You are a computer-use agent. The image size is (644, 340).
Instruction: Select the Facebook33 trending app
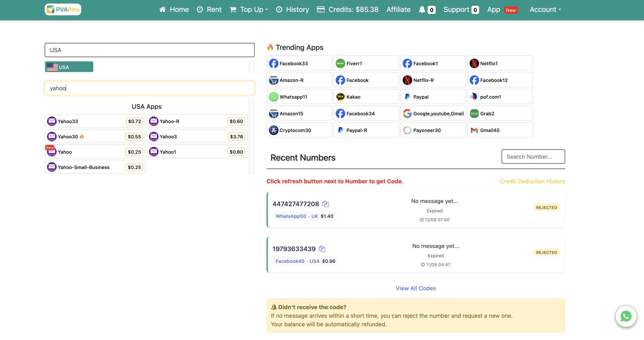click(299, 63)
